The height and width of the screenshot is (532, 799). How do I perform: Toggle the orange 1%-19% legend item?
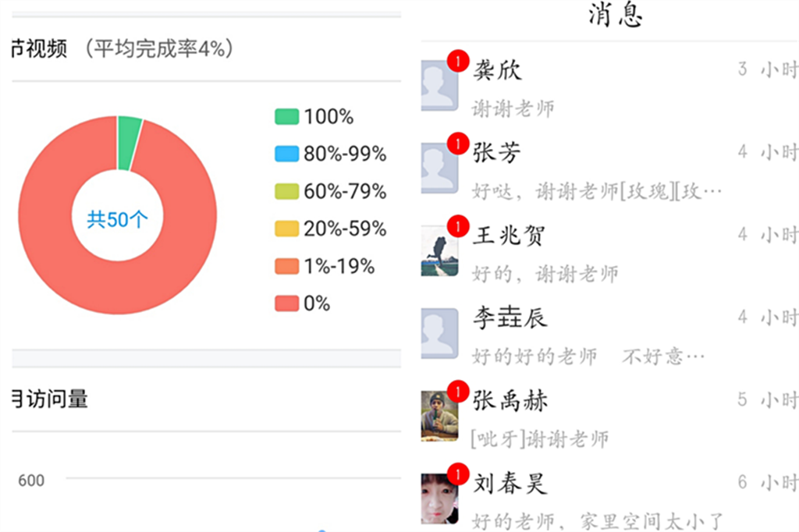click(325, 266)
